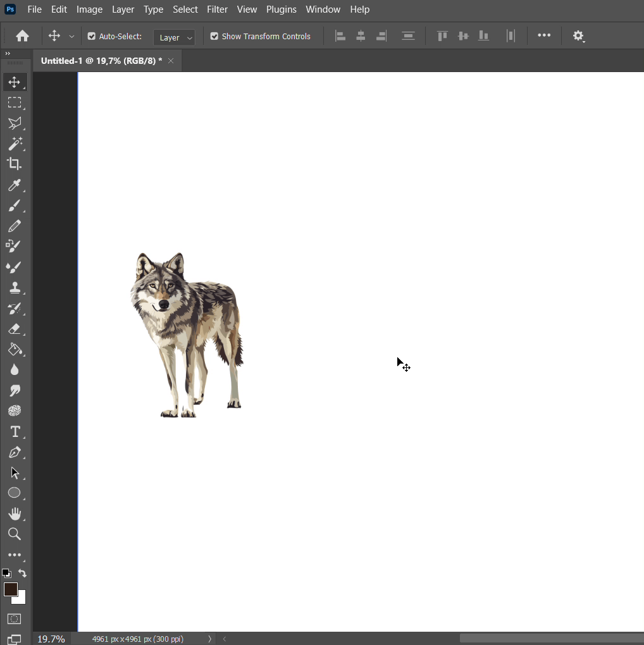
Task: Select the Horizontal Type tool
Action: [15, 431]
